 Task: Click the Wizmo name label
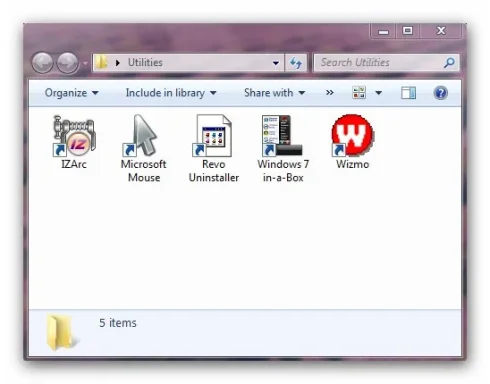353,164
